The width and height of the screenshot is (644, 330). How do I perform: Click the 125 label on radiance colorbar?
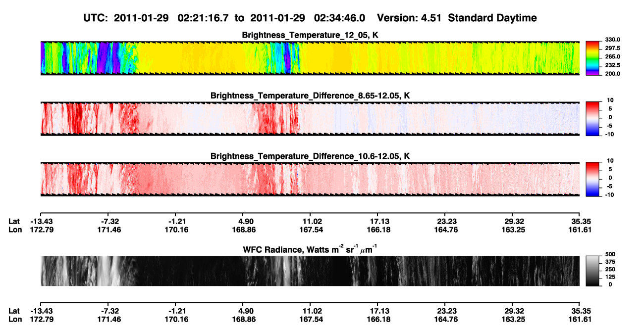610,277
